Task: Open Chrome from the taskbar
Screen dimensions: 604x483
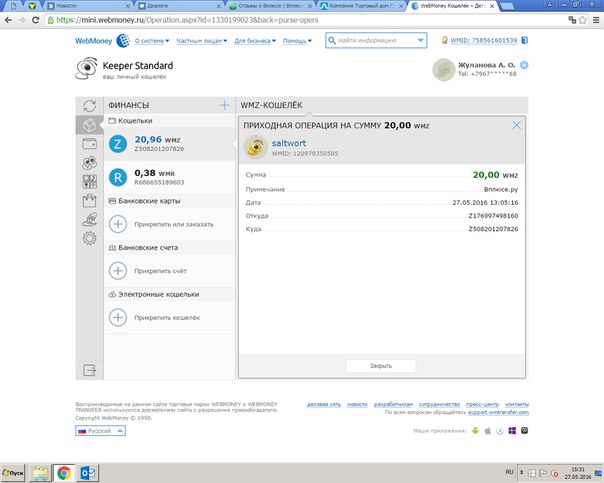Action: tap(64, 473)
